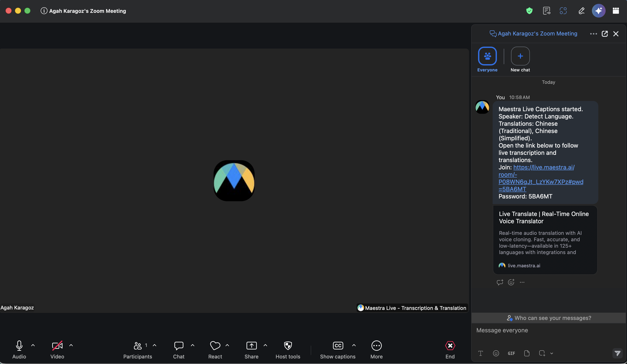Expand video options chevron
Screen dimensions: 627x364
pos(71,345)
